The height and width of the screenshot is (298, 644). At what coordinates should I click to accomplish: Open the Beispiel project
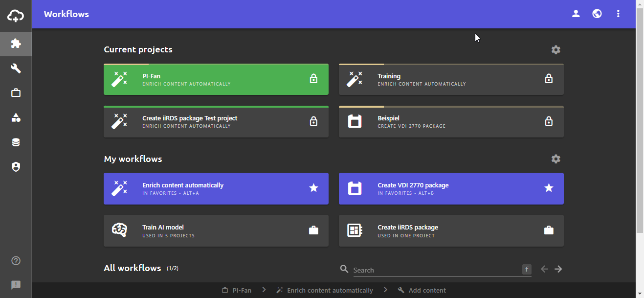tap(451, 121)
